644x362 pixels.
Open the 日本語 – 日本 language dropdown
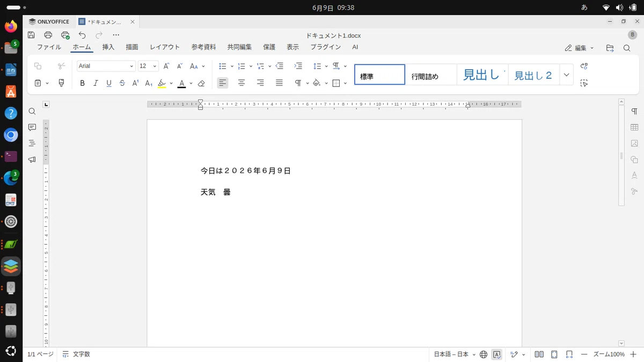point(455,354)
